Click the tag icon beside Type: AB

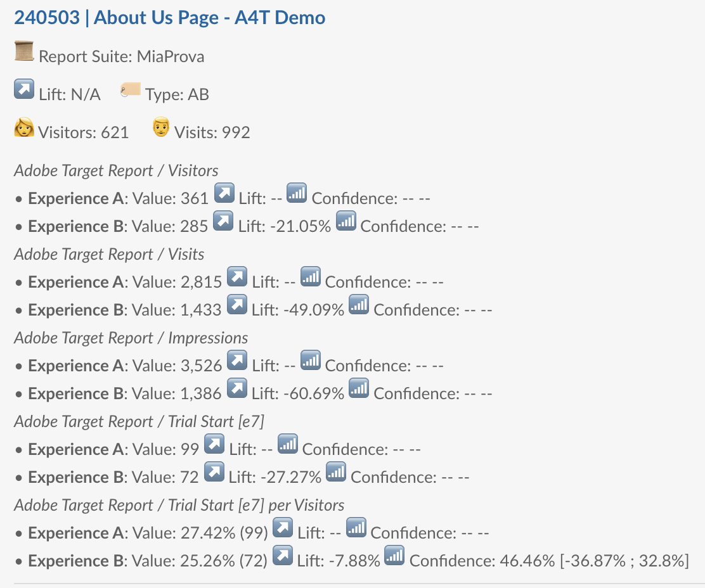pyautogui.click(x=131, y=89)
